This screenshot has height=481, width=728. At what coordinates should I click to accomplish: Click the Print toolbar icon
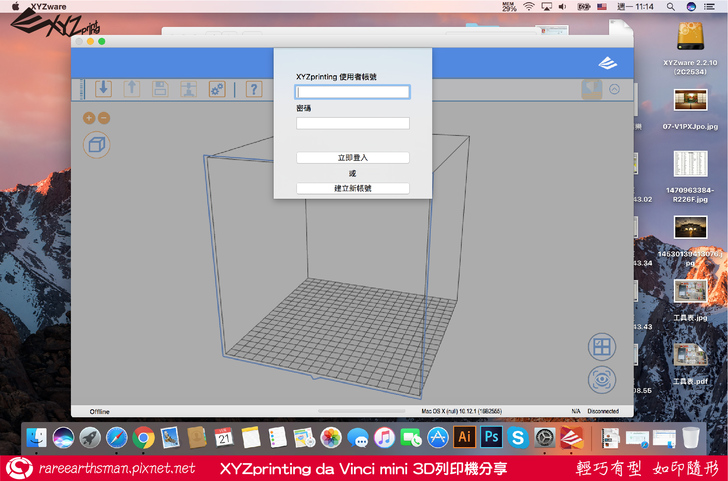click(188, 89)
